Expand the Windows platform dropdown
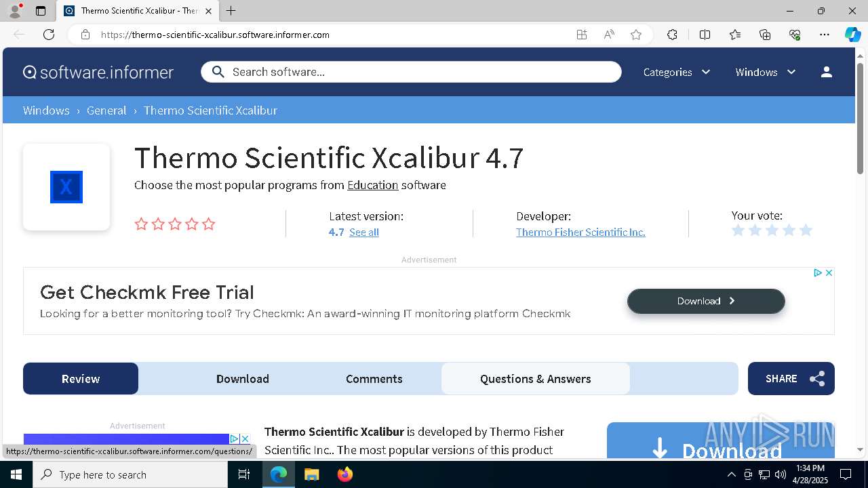 pos(765,72)
